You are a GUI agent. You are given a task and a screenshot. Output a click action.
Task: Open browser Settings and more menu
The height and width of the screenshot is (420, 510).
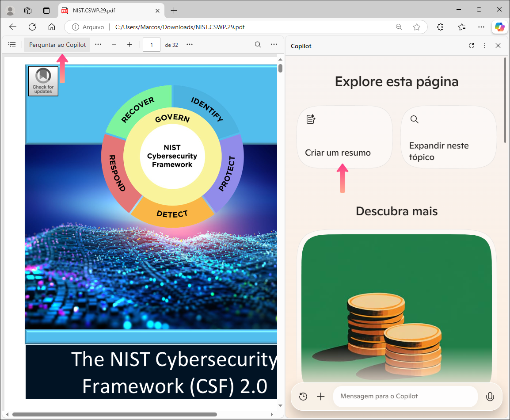[x=481, y=27]
